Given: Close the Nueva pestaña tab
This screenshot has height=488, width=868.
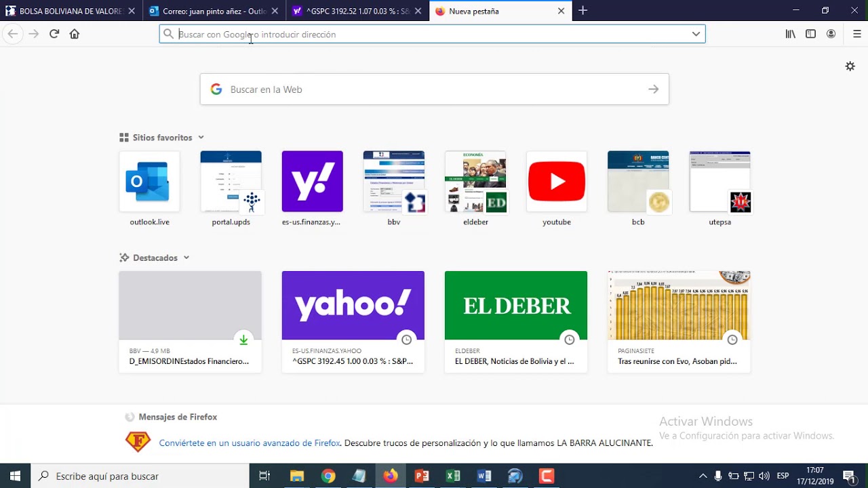Looking at the screenshot, I should [561, 11].
